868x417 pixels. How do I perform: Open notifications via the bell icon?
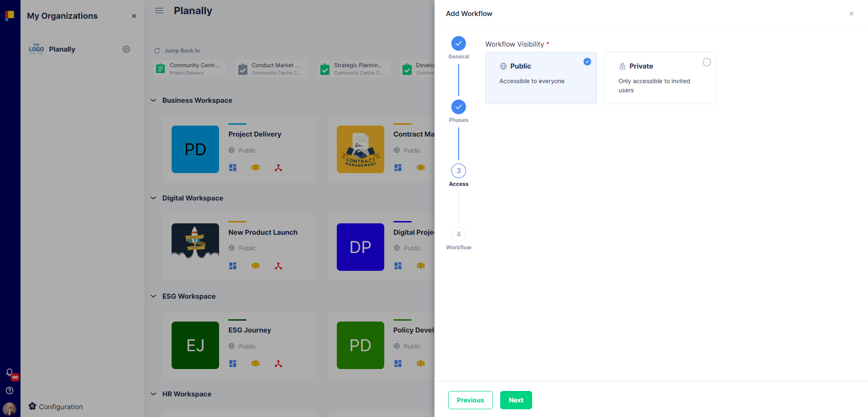click(x=10, y=372)
